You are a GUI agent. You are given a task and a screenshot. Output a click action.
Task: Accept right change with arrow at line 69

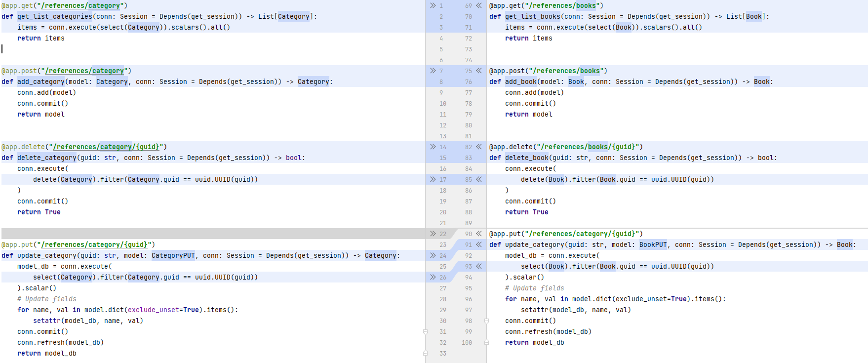point(478,5)
